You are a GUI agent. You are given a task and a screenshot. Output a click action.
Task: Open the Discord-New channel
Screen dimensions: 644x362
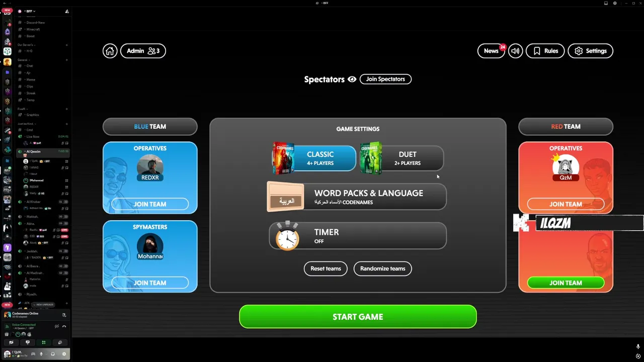(x=36, y=23)
